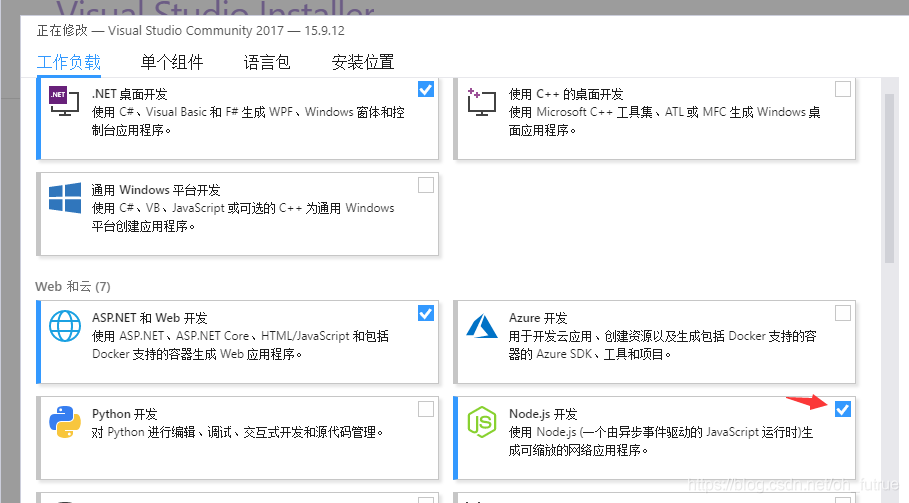909x503 pixels.
Task: Select the 通用 Windows 平台开发 title
Action: (156, 190)
